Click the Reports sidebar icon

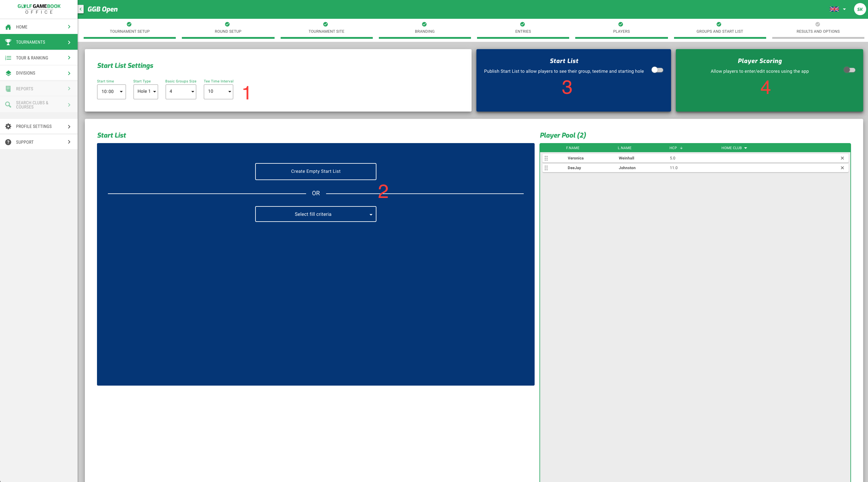pos(8,88)
